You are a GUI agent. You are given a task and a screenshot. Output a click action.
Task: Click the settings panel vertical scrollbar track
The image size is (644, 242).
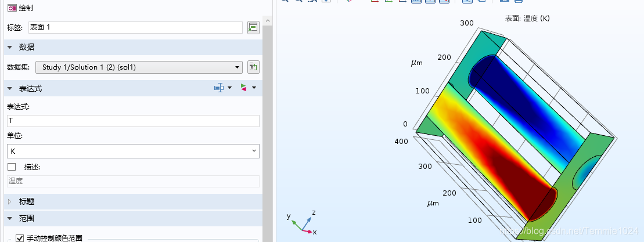[x=268, y=133]
